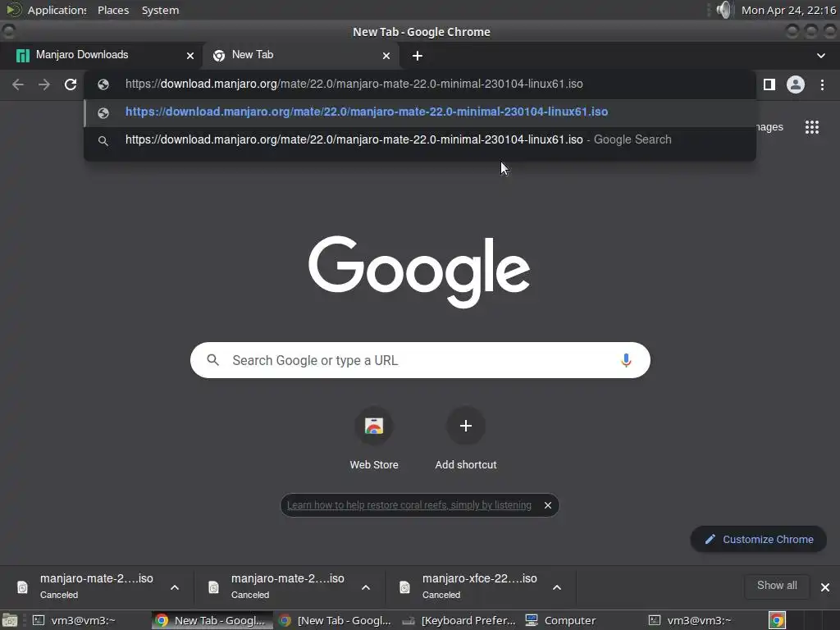Click the Customize Chrome button
The image size is (840, 630).
click(759, 540)
